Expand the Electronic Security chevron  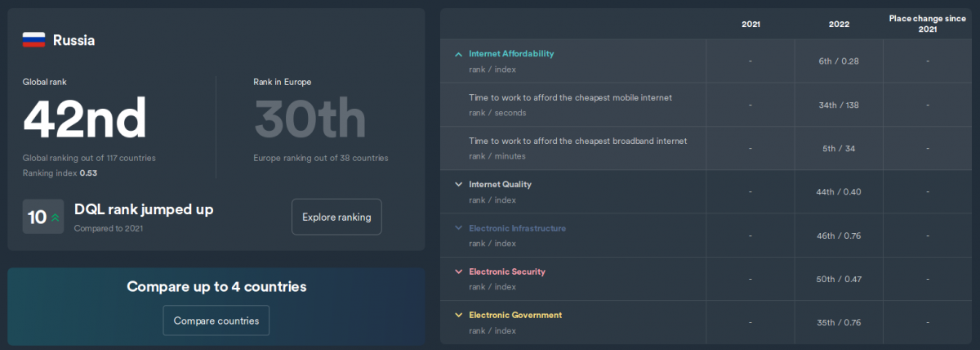458,272
